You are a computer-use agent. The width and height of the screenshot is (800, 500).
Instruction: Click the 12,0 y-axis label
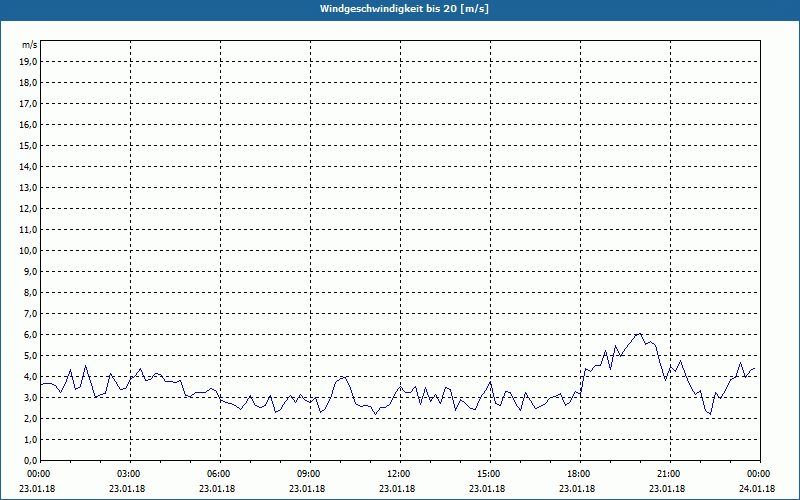pos(28,209)
